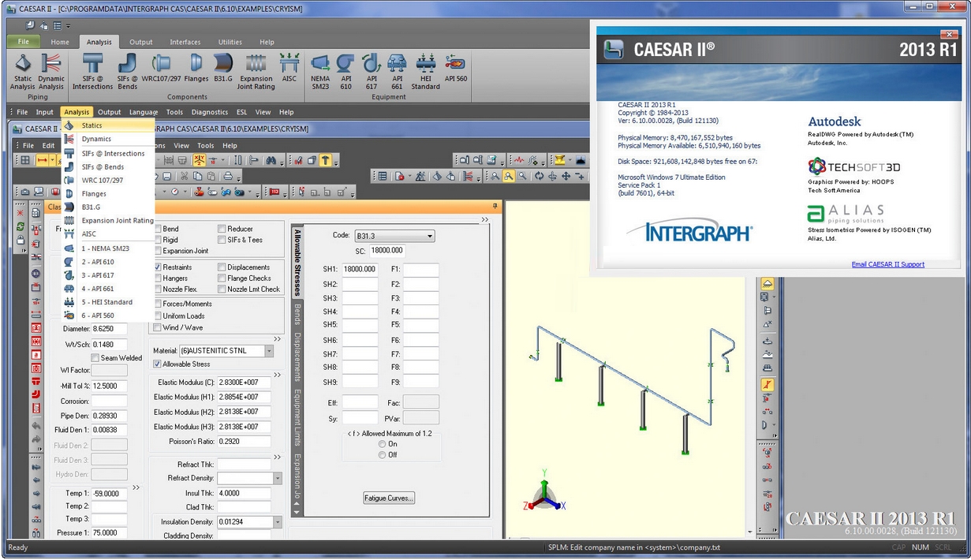Switch to the Home ribbon tab

click(60, 42)
